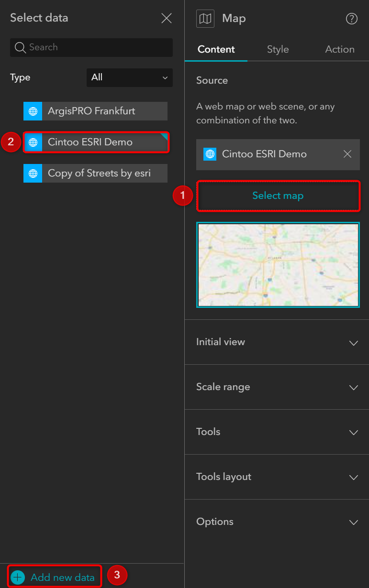Click into the Search data field
This screenshot has width=369, height=588.
91,47
